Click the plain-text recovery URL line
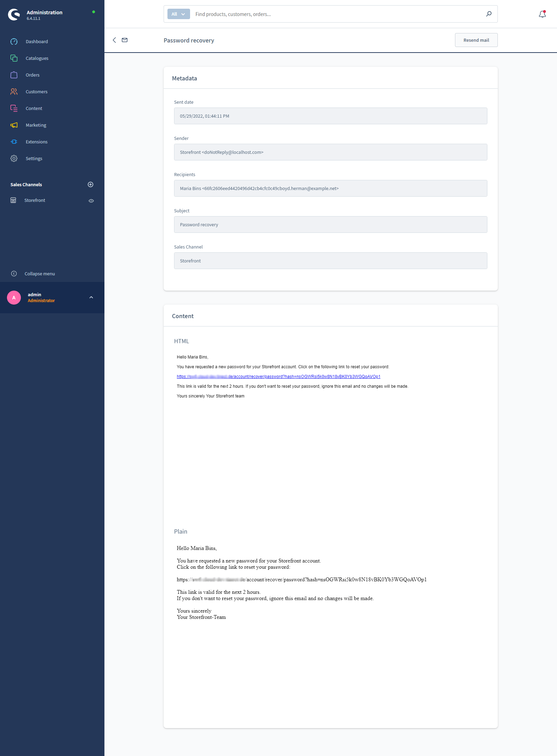This screenshot has height=756, width=557. 301,580
